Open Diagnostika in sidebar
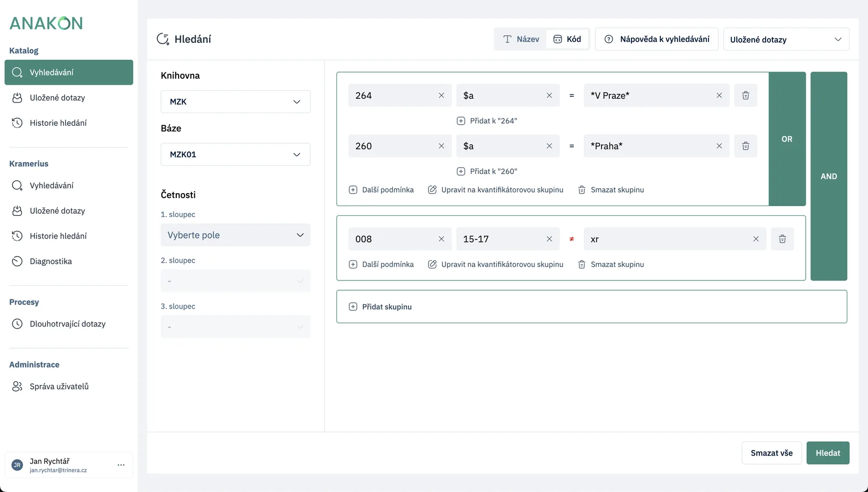 click(69, 261)
